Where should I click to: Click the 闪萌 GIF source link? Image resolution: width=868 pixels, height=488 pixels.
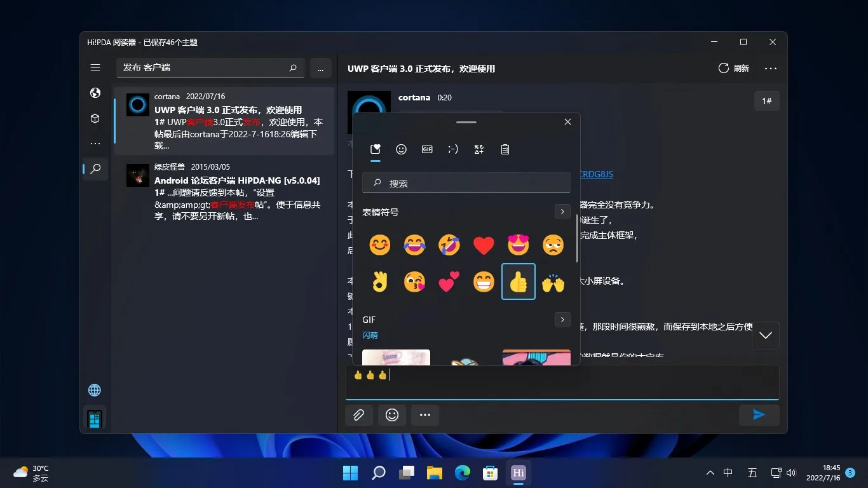370,335
